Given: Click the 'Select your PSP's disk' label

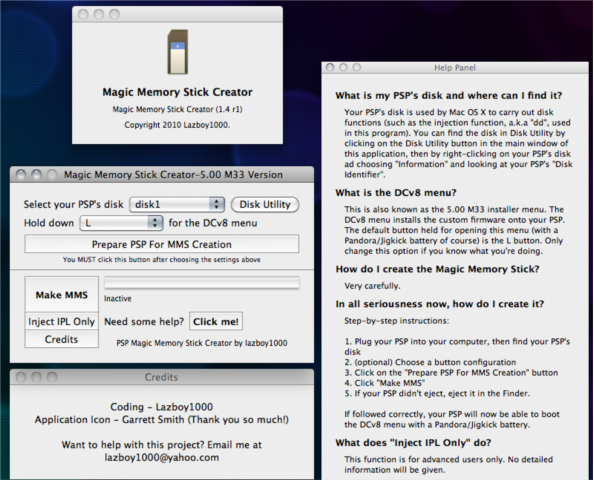Looking at the screenshot, I should point(73,205).
